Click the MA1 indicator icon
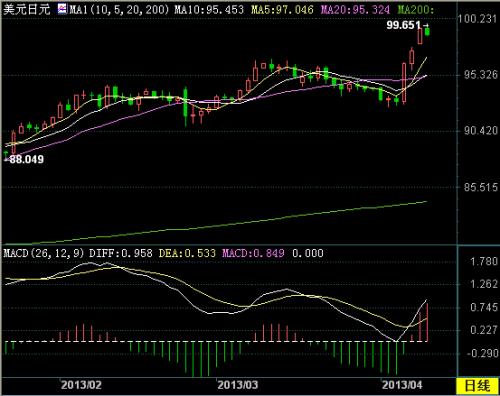Screen dimensions: 500x396 [62, 9]
